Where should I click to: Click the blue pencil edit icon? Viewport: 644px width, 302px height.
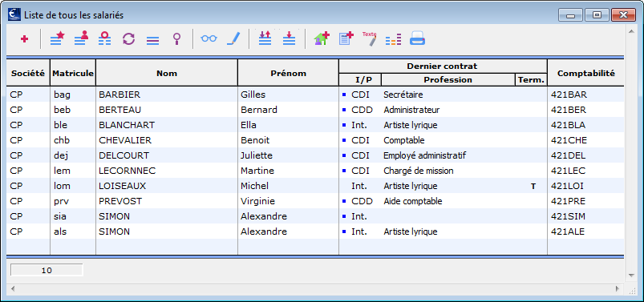(233, 39)
